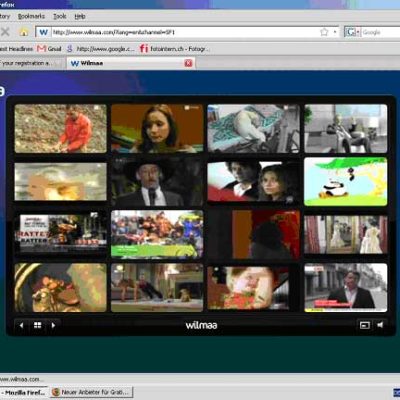This screenshot has width=400, height=400.
Task: Open the Help menu
Action: click(x=80, y=16)
